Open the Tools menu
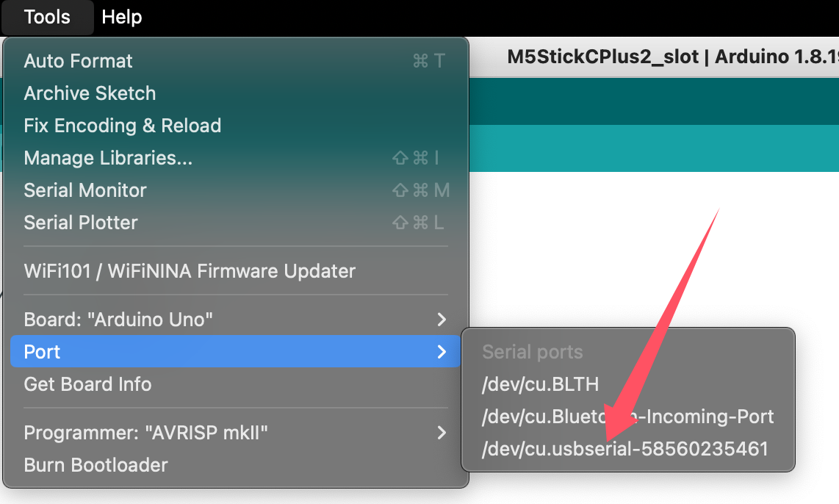This screenshot has width=839, height=504. (x=47, y=17)
